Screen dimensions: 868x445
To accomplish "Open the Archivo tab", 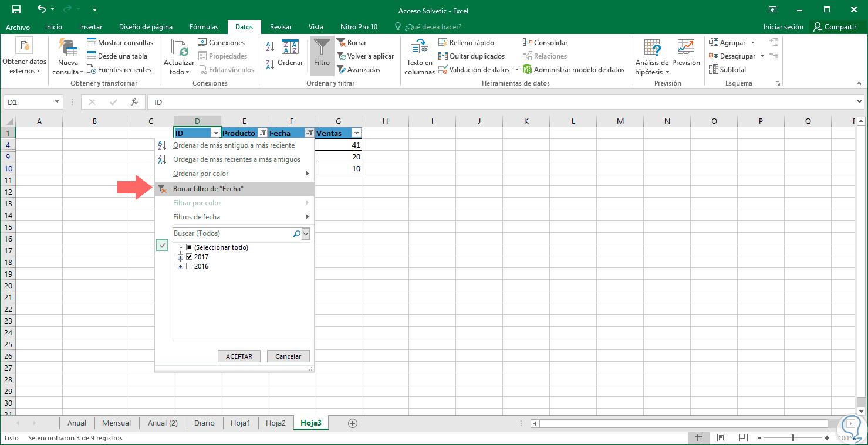I will 18,27.
